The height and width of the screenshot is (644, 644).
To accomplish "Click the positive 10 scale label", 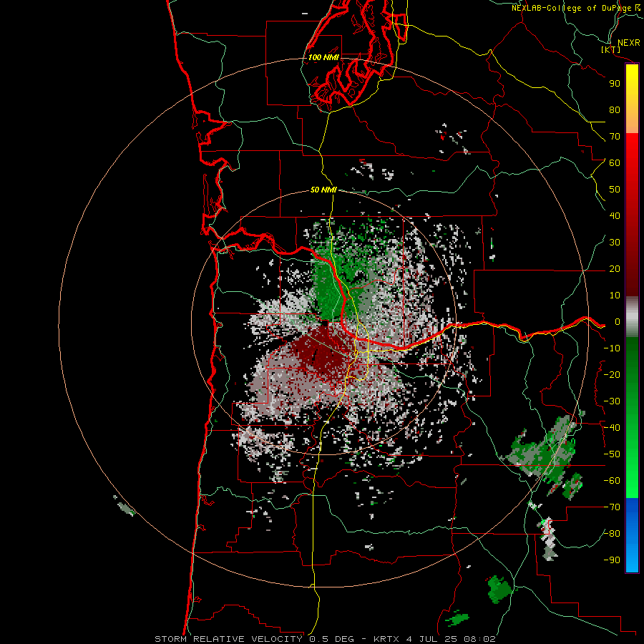I will 615,296.
